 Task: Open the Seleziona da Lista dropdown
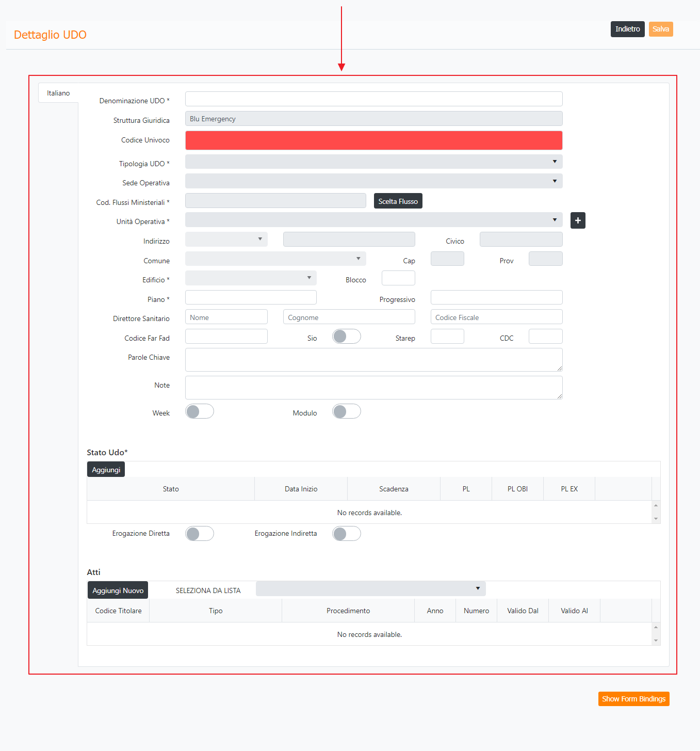coord(370,589)
